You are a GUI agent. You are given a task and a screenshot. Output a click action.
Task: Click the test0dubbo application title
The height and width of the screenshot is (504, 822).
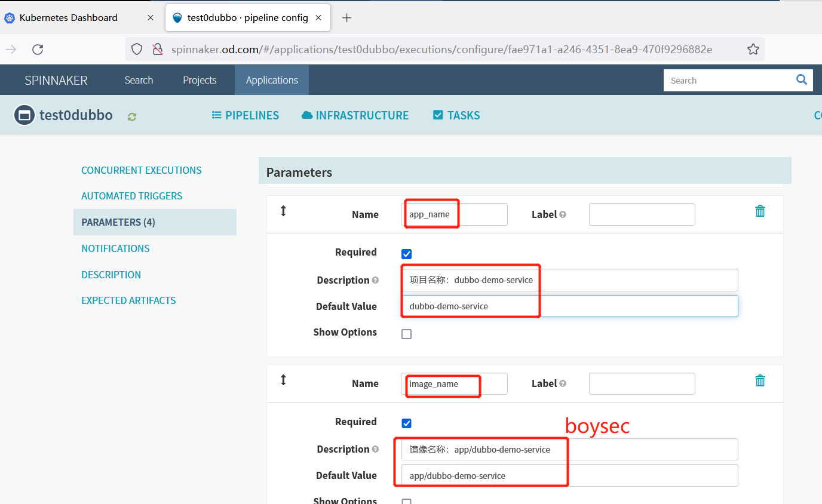pyautogui.click(x=76, y=115)
